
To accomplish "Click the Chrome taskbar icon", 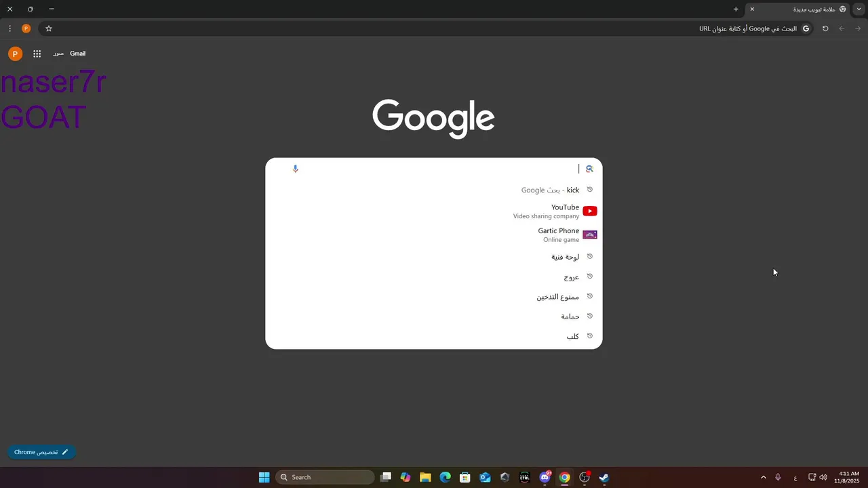I will coord(564,477).
